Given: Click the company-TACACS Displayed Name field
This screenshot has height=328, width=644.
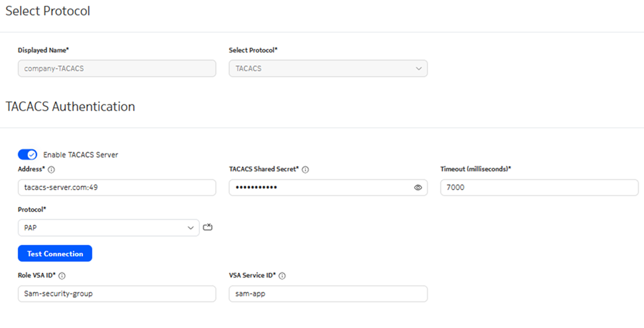Looking at the screenshot, I should pyautogui.click(x=117, y=68).
